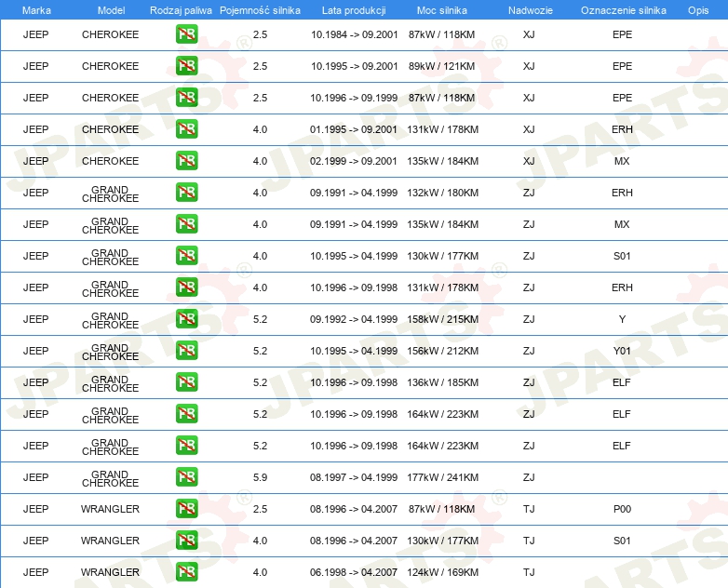
Task: Select the date range 09.1992 -> 04.1999
Action: tap(354, 319)
